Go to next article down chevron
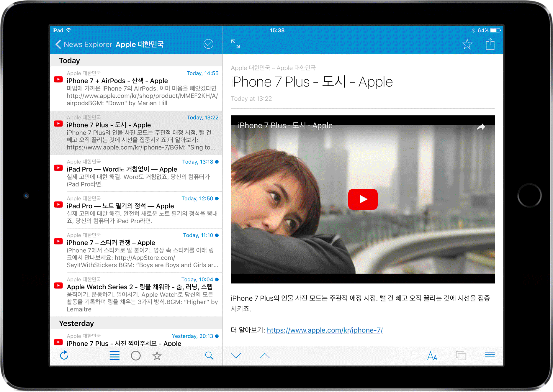553x392 pixels. point(236,356)
